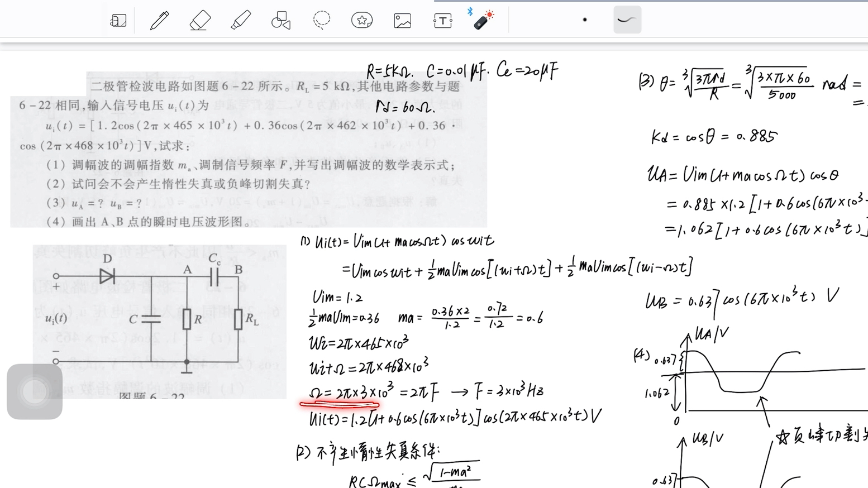This screenshot has width=868, height=488.
Task: Click the textbook line '(4) 画出 A、B 点的瞬时电压波形图'
Action: (150, 222)
